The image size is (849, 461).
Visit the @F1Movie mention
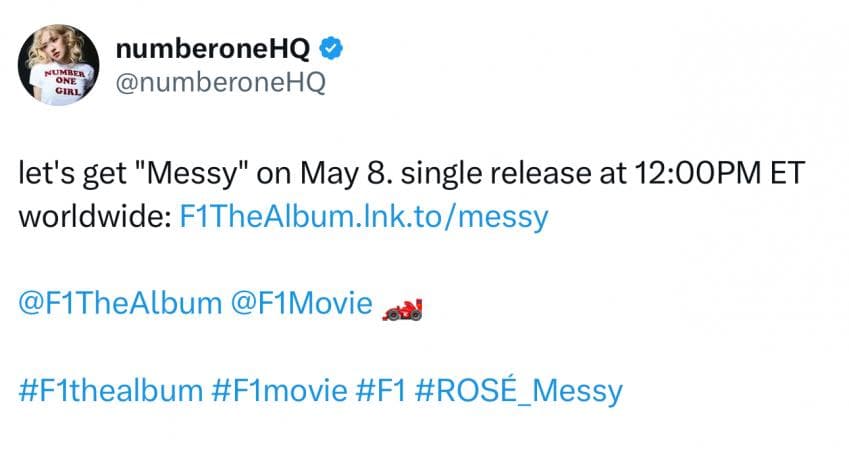pos(301,303)
